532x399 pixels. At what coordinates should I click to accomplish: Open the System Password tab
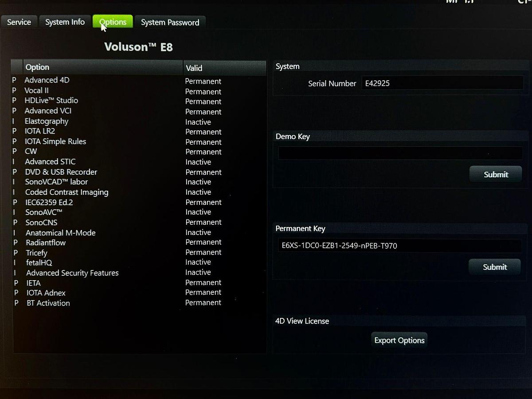click(x=170, y=23)
